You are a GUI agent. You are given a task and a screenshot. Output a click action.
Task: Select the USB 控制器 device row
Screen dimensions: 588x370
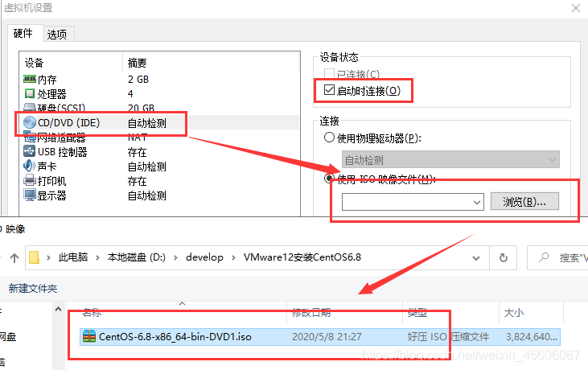pyautogui.click(x=159, y=152)
